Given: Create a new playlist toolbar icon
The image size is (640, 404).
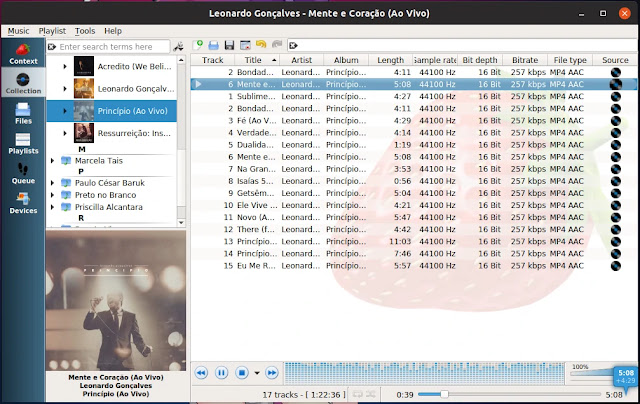Looking at the screenshot, I should coord(198,45).
